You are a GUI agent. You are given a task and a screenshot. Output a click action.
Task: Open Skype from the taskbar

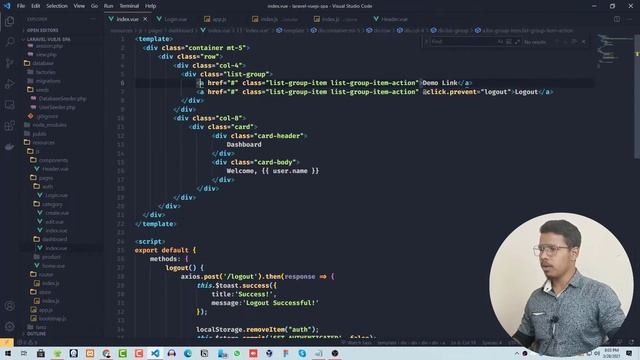(x=302, y=353)
